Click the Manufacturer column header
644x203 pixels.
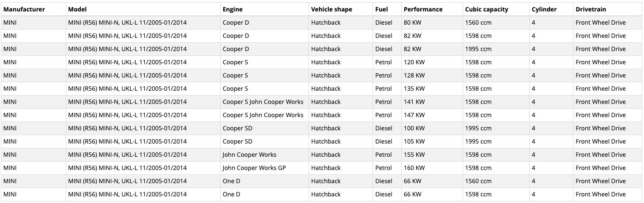(24, 9)
